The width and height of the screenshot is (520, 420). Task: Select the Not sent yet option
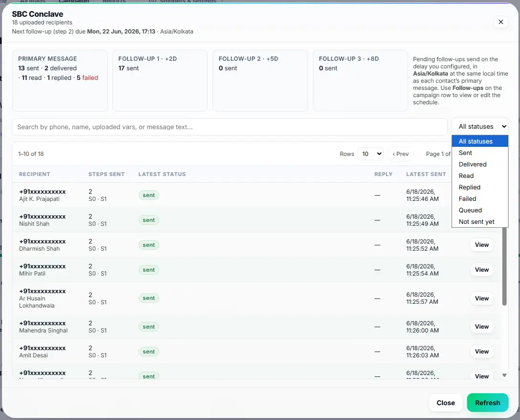(480, 222)
